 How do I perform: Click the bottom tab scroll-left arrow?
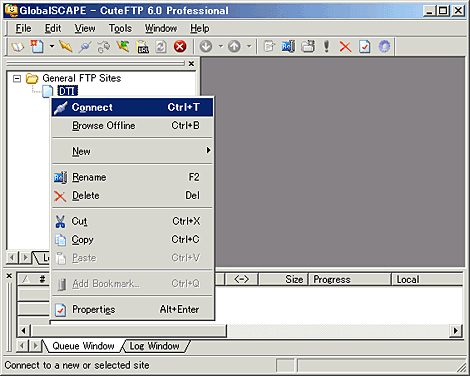pyautogui.click(x=22, y=346)
